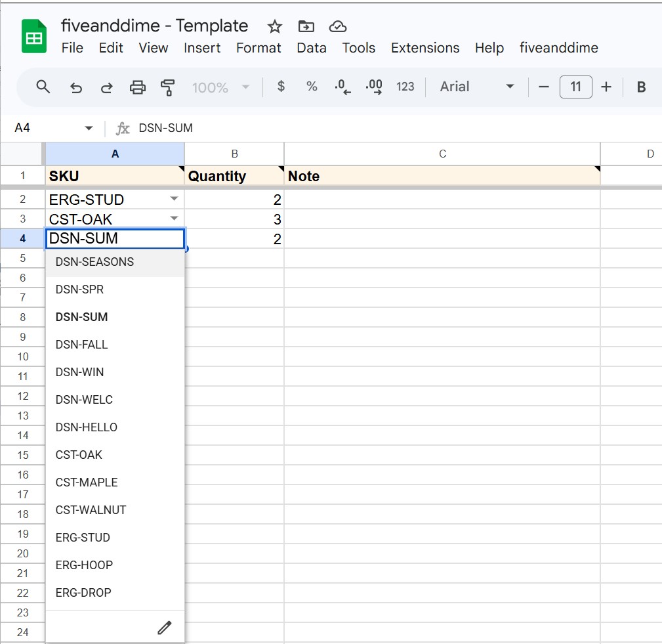Increase font size with plus button
The image size is (662, 644).
[x=606, y=87]
